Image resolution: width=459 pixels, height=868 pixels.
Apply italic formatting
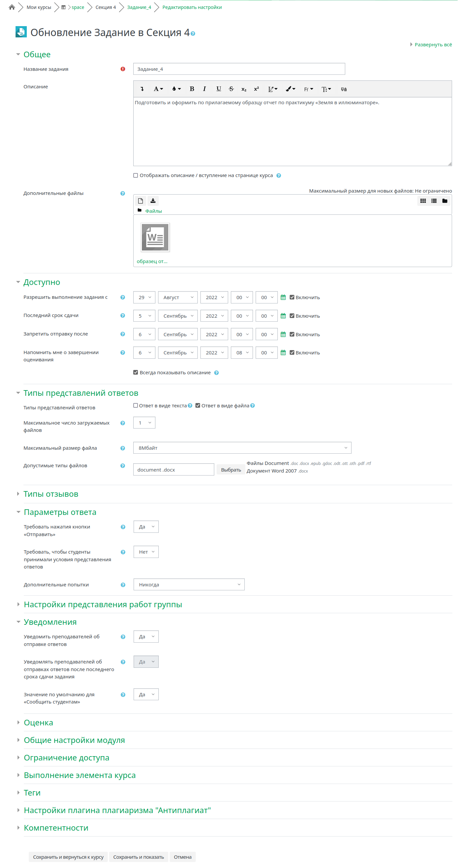click(x=204, y=89)
